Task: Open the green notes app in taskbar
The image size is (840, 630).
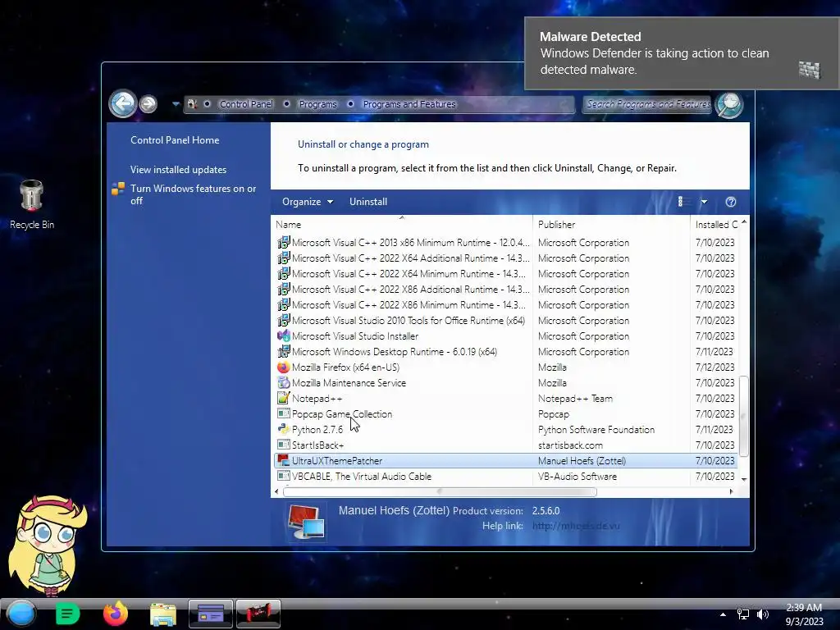Action: point(67,614)
